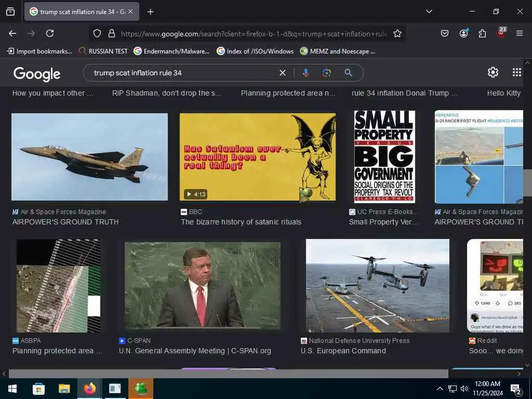Reload the current page
Screen dimensions: 532x399
(x=50, y=33)
